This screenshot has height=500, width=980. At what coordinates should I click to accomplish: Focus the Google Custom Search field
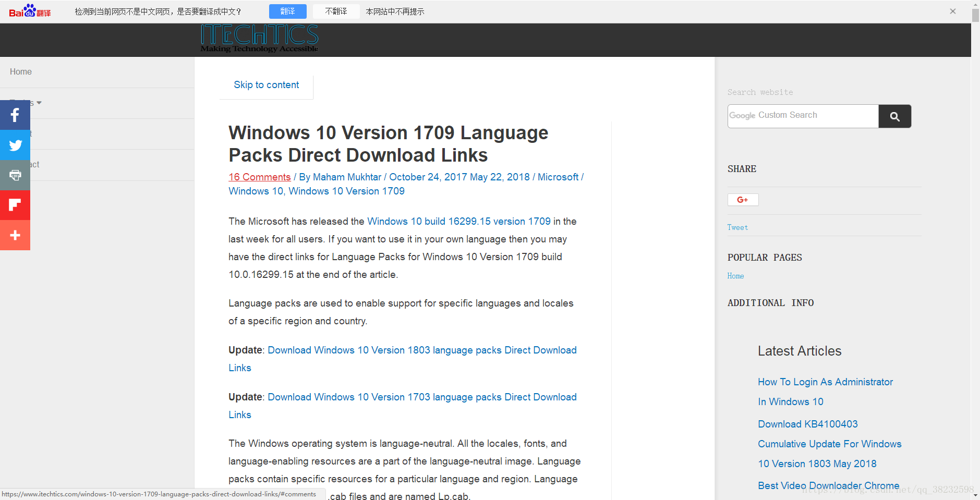pos(803,116)
